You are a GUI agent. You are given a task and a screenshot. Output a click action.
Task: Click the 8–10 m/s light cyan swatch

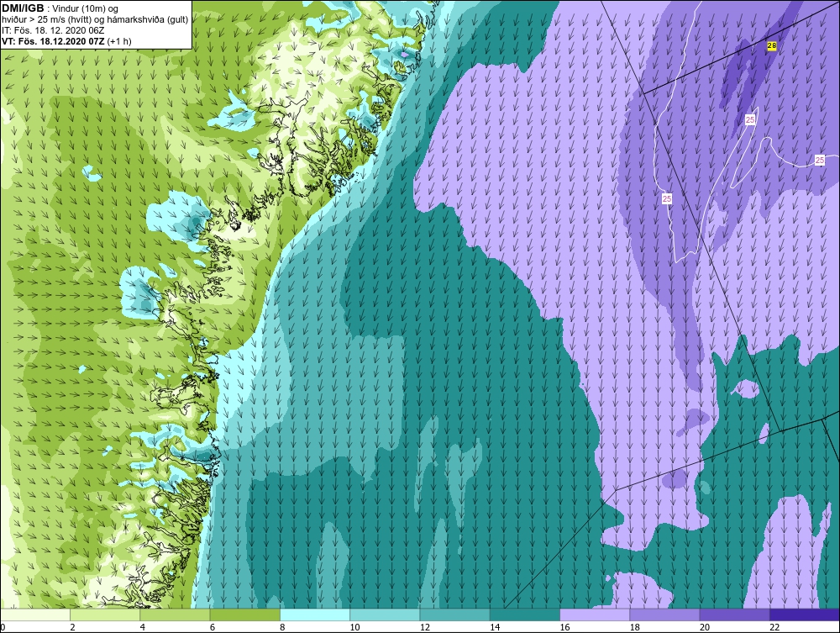coord(315,615)
